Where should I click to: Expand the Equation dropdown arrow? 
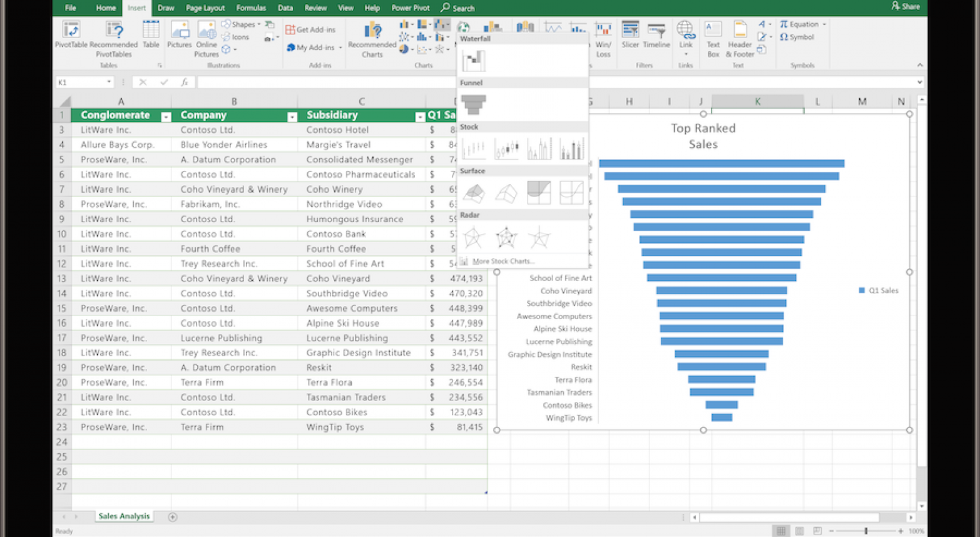[x=824, y=24]
